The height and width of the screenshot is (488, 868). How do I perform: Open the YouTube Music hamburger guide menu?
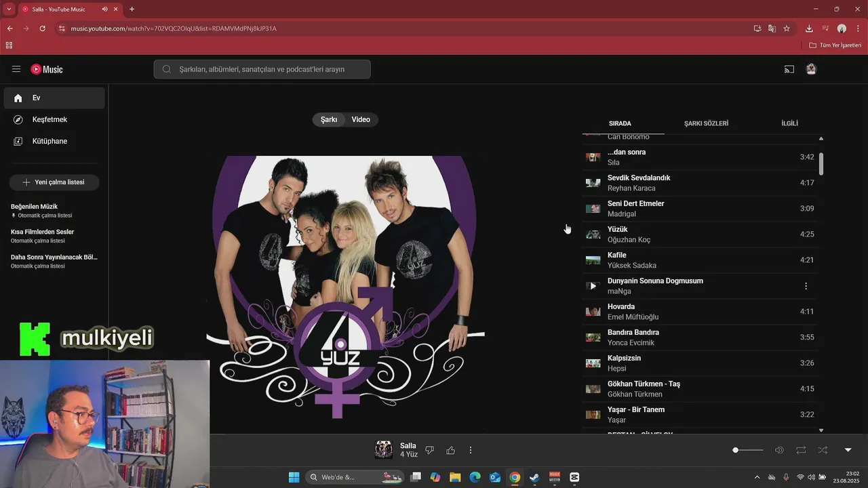tap(16, 69)
